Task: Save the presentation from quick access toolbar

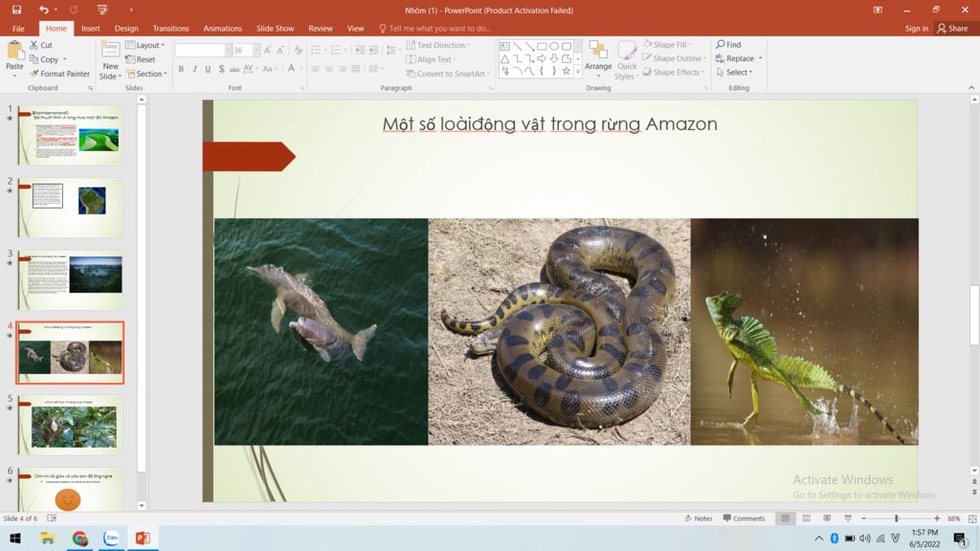Action: [x=17, y=10]
